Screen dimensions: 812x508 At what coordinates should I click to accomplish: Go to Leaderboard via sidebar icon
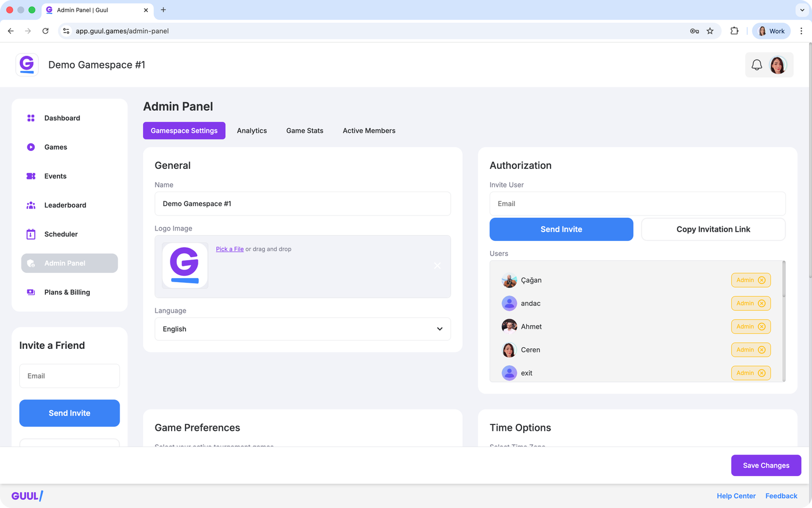(31, 205)
